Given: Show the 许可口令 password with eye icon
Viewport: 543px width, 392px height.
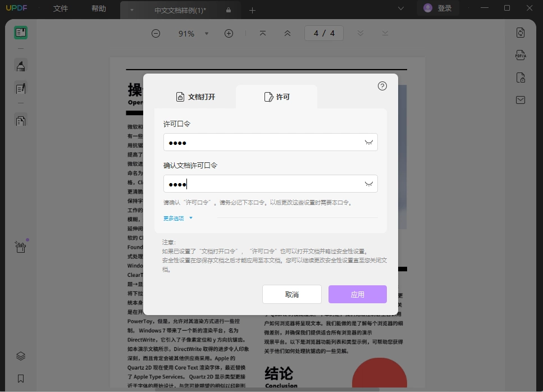Looking at the screenshot, I should (x=369, y=142).
